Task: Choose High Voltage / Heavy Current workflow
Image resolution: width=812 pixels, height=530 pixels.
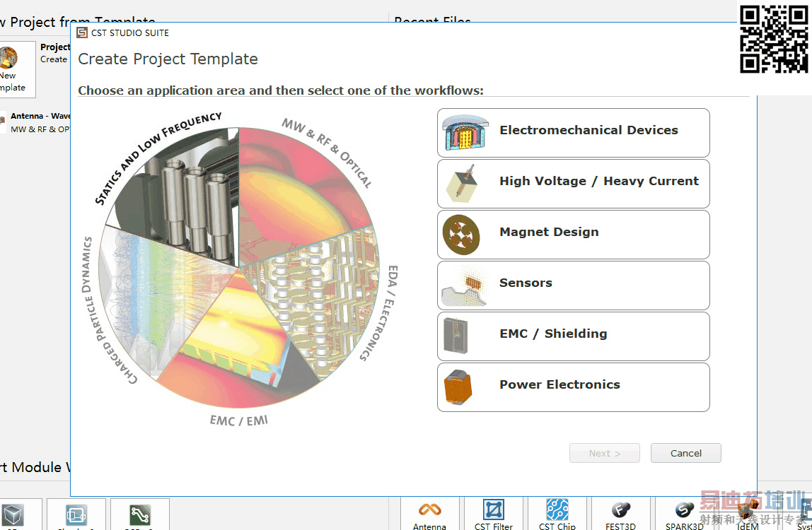Action: [x=573, y=184]
